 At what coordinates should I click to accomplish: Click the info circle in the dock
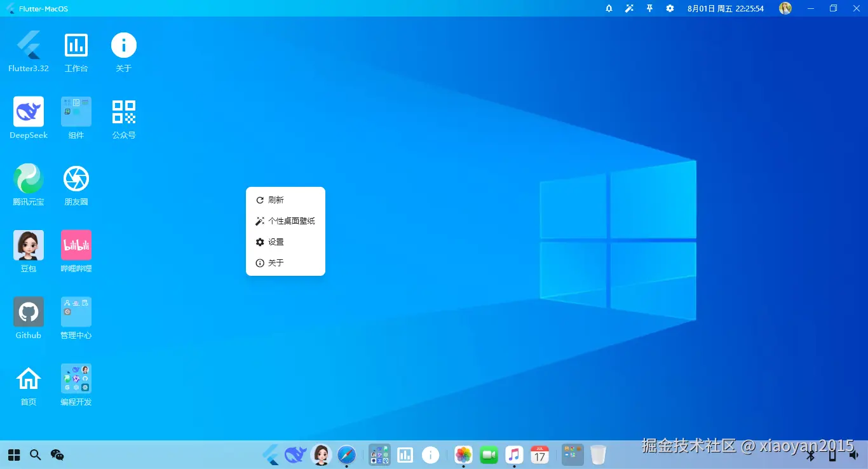431,454
